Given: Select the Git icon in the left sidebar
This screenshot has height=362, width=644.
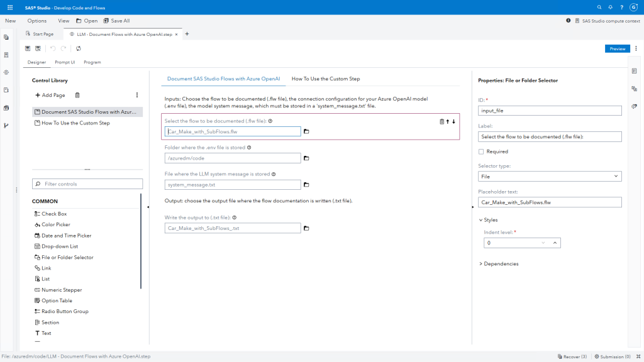Looking at the screenshot, I should (x=6, y=124).
